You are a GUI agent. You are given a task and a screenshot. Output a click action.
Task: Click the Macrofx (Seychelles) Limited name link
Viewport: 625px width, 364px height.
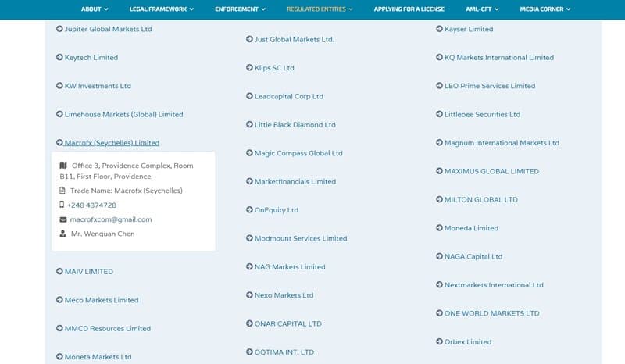[x=112, y=142]
